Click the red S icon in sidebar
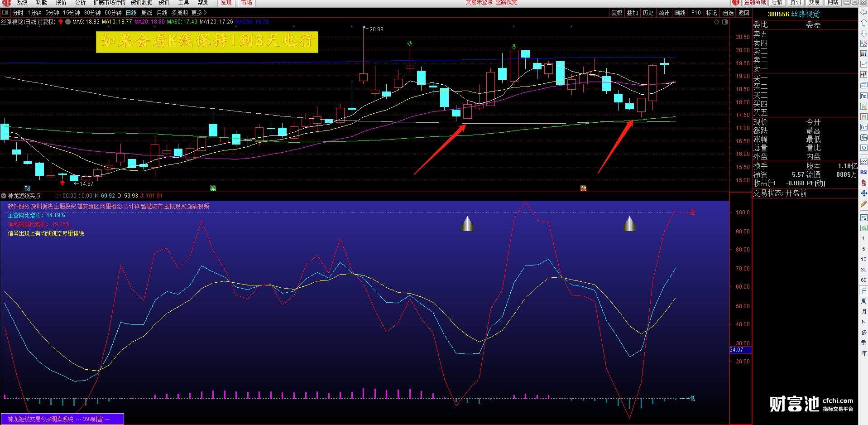 click(x=863, y=183)
